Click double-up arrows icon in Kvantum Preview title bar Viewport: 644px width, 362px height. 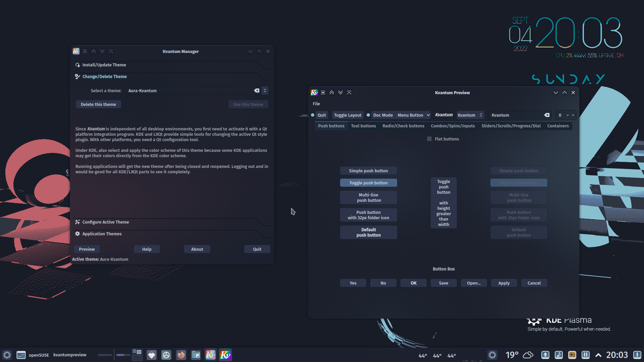[x=332, y=93]
